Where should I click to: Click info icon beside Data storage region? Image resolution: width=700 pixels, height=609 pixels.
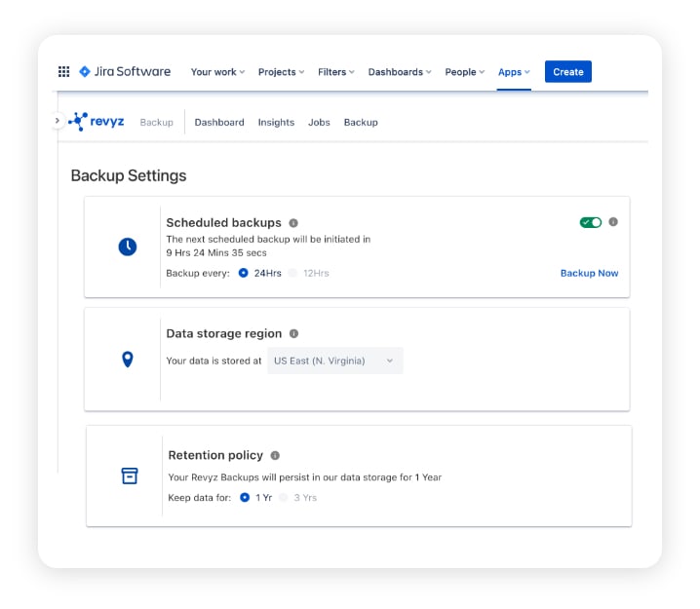point(293,333)
